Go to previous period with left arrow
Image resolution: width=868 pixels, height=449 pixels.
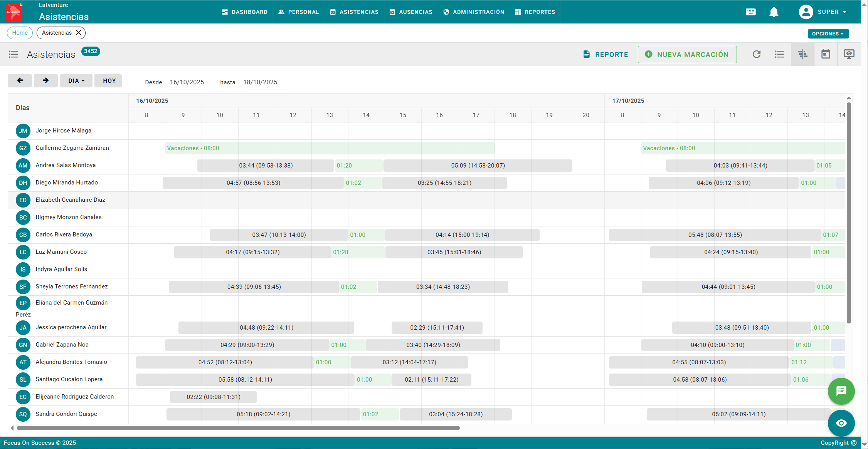20,80
